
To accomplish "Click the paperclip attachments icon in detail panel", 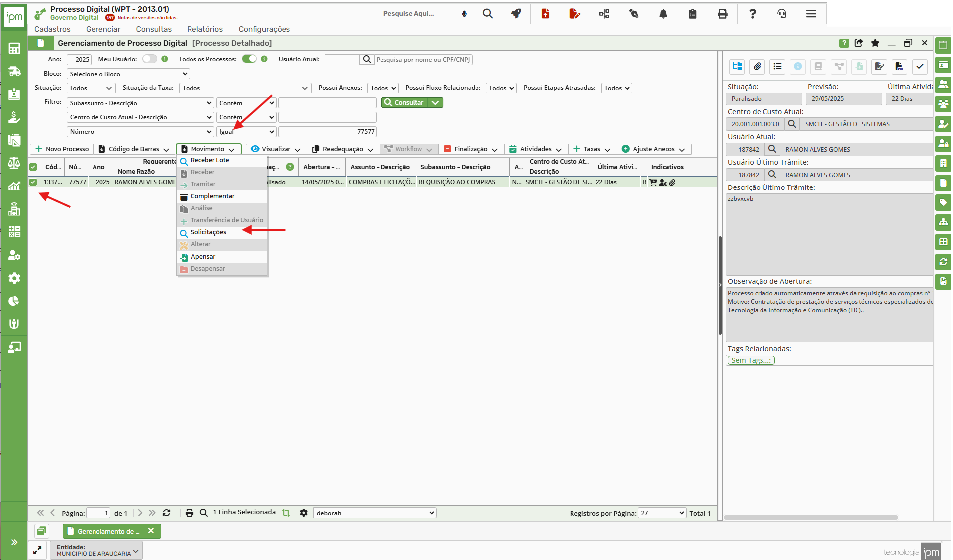I will point(757,66).
